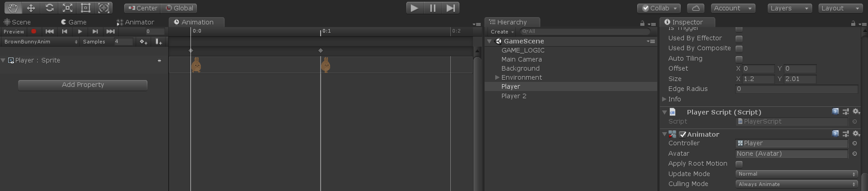Expand the Info section
The width and height of the screenshot is (868, 191).
point(664,99)
